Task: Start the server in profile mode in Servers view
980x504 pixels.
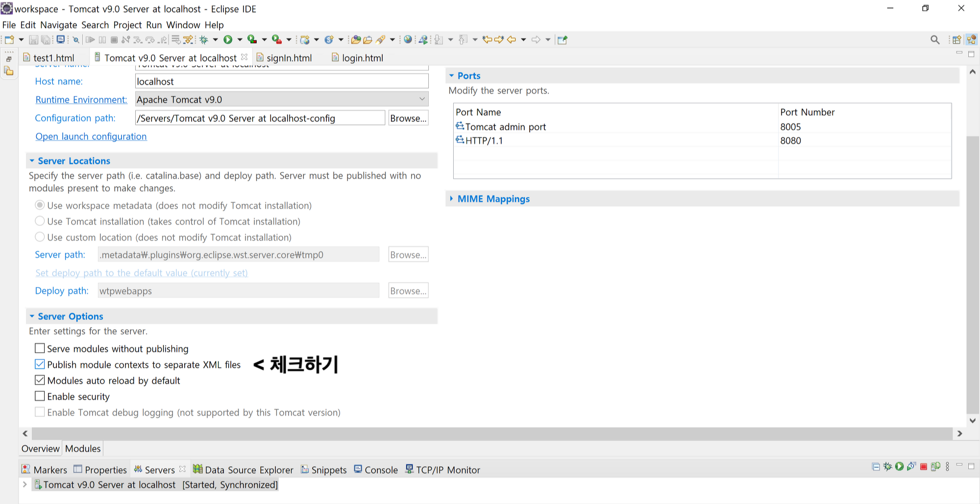Action: click(x=911, y=467)
